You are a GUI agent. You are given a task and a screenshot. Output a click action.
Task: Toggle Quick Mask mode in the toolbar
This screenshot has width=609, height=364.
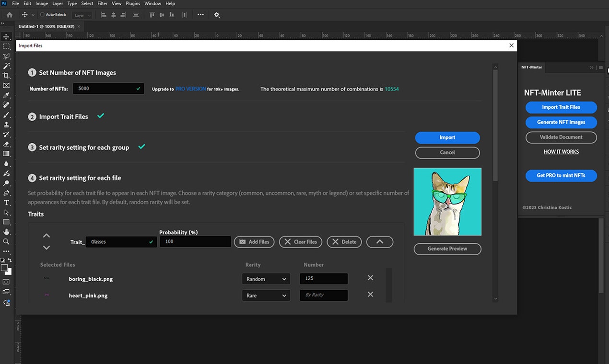click(x=6, y=282)
